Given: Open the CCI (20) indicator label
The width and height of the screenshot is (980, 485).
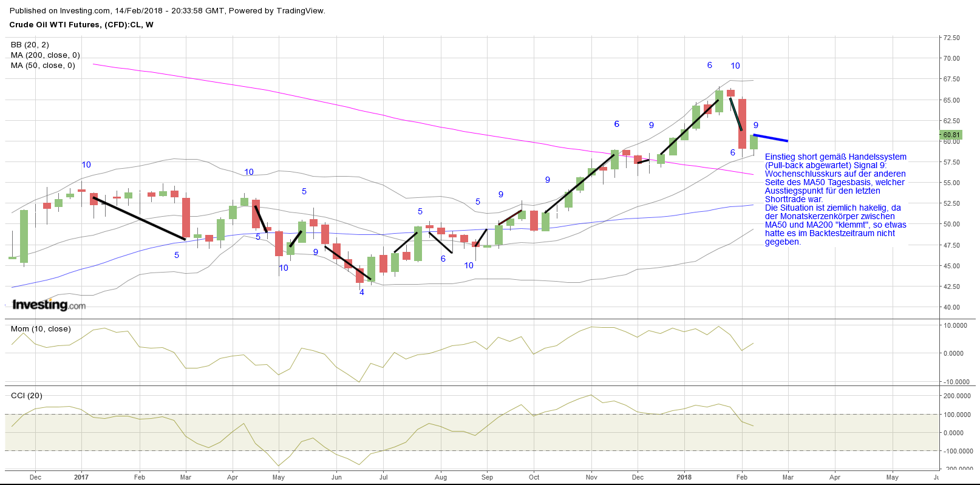Looking at the screenshot, I should 27,396.
